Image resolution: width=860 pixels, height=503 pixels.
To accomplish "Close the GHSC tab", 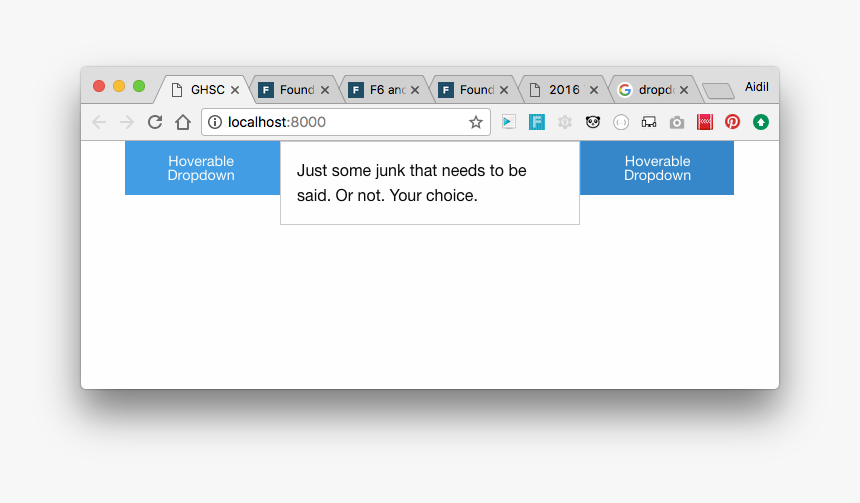I will pos(235,90).
